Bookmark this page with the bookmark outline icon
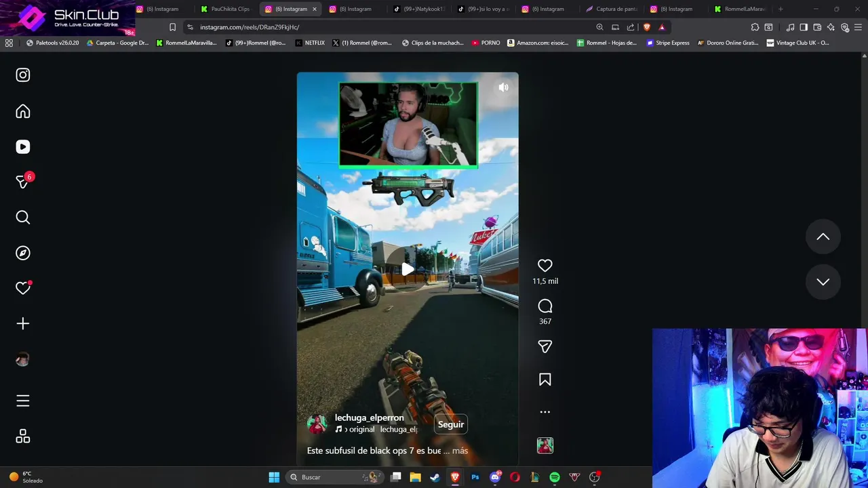 [172, 27]
